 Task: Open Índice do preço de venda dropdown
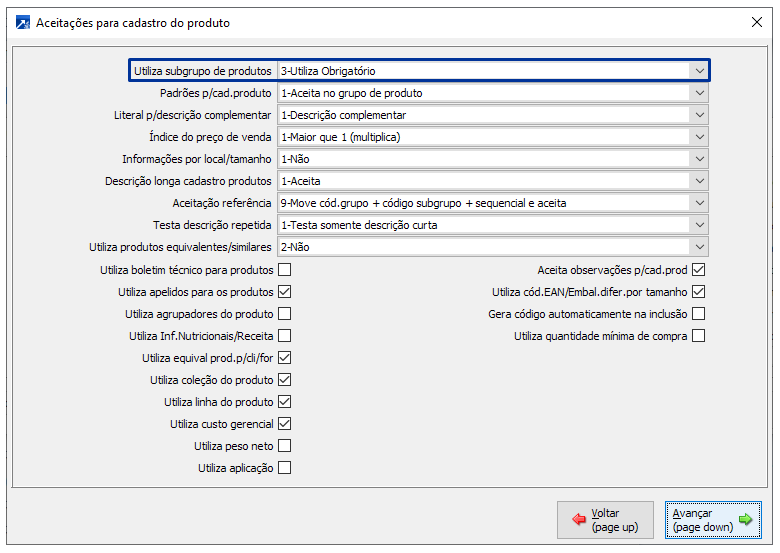pos(698,137)
